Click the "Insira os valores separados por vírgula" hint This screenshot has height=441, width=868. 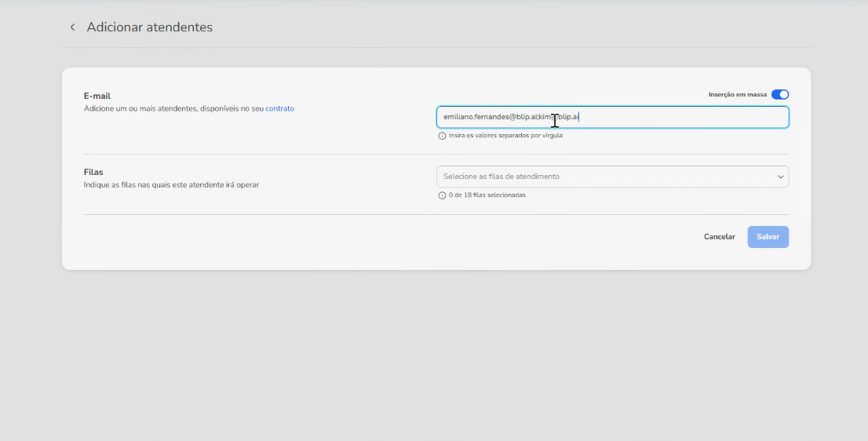click(505, 135)
